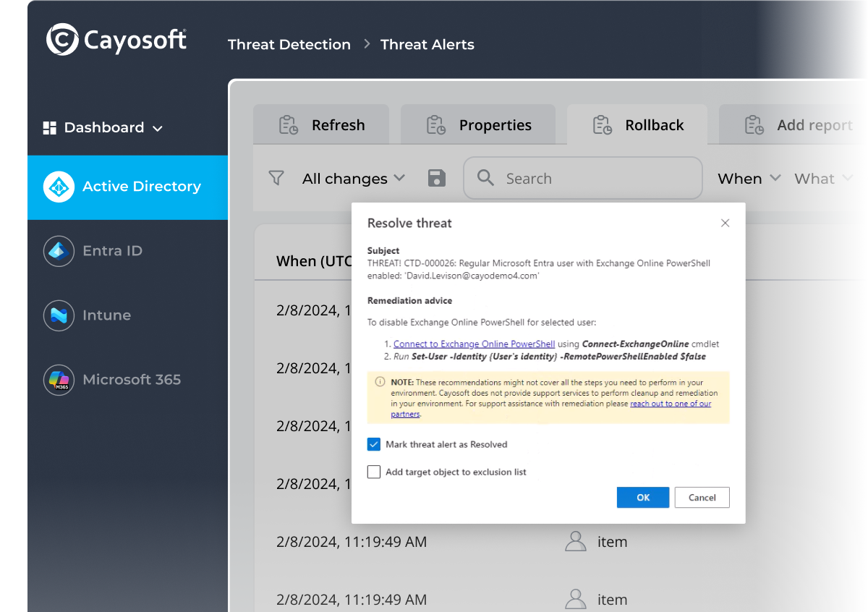Image resolution: width=868 pixels, height=612 pixels.
Task: Click the search magnifier icon
Action: 486,178
